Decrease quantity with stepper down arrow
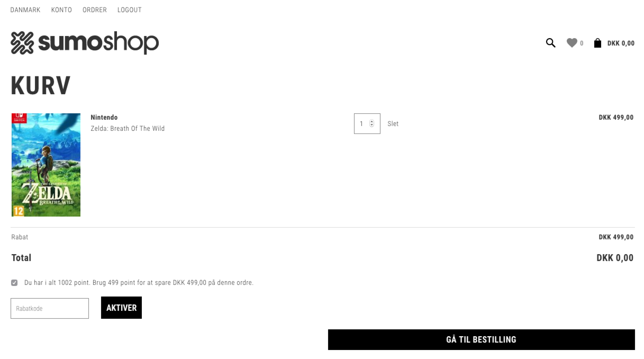The width and height of the screenshot is (644, 359). coord(372,125)
